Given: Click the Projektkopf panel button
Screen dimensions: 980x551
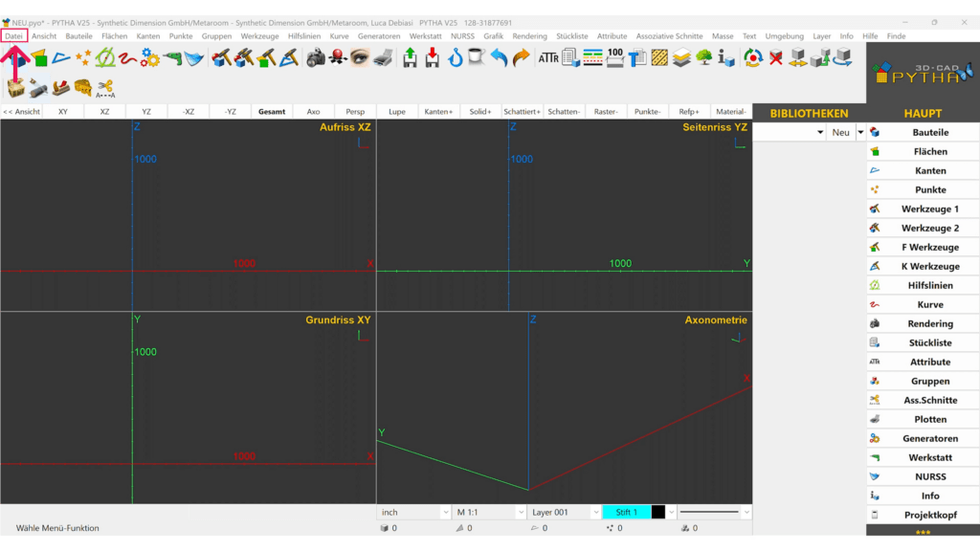Looking at the screenshot, I should click(x=923, y=515).
